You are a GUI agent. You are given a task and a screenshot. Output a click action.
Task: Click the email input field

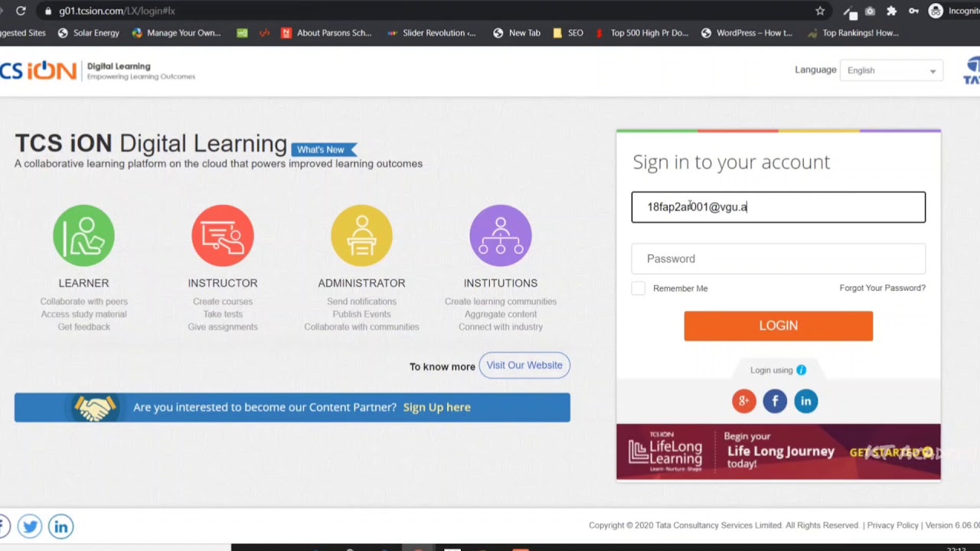[779, 207]
